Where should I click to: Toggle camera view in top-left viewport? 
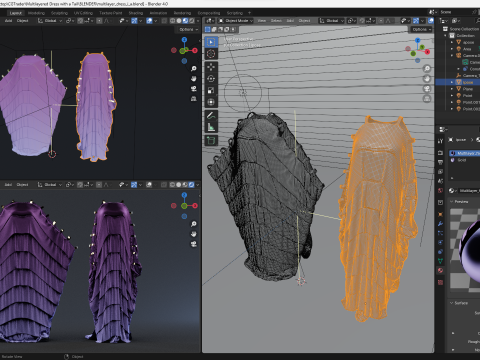pyautogui.click(x=194, y=89)
